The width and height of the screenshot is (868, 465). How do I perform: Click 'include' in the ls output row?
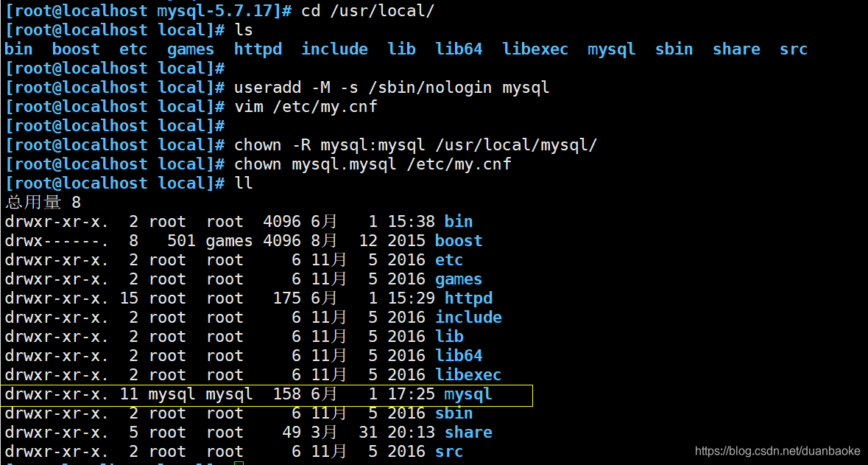(334, 49)
